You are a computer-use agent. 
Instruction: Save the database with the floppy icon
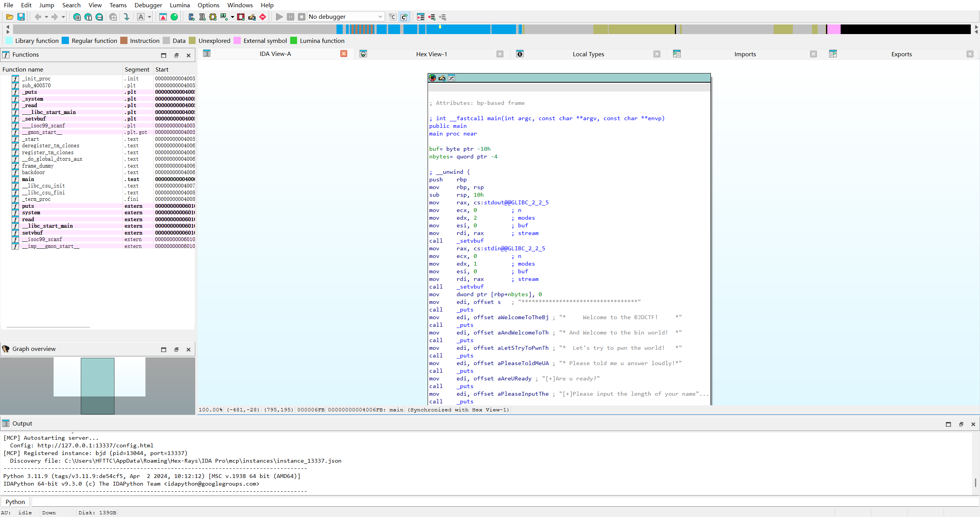tap(21, 17)
